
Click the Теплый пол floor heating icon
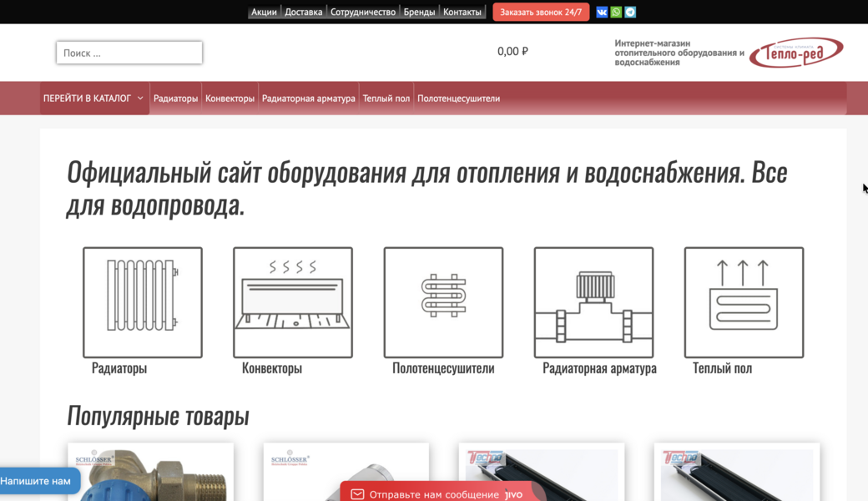[744, 302]
